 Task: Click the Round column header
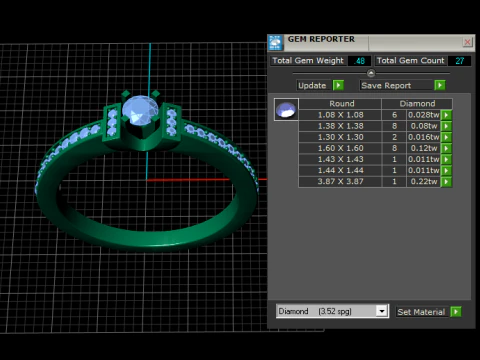[x=340, y=104]
